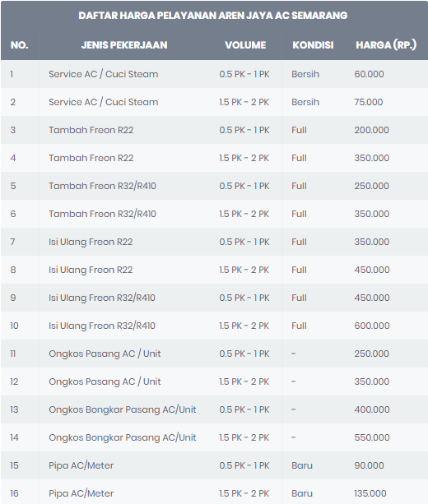Select '0.5 PK - 1 PK' in row 3

pos(244,130)
